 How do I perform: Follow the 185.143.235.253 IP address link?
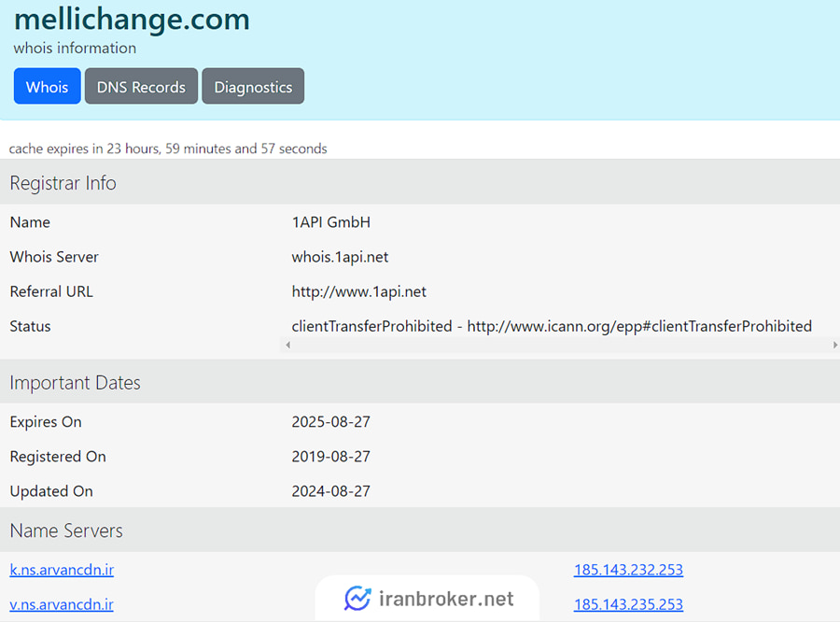[628, 604]
